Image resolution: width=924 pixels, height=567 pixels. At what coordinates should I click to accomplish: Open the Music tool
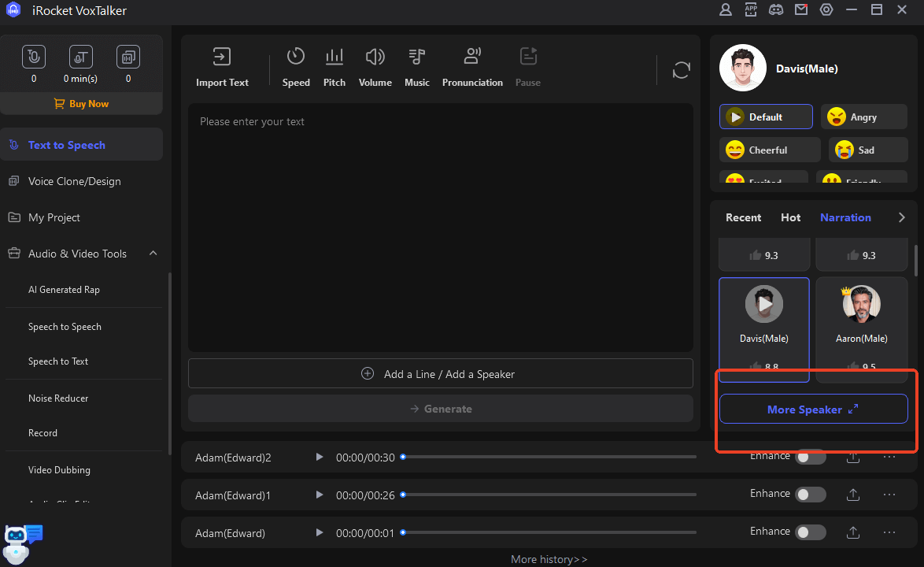[416, 67]
